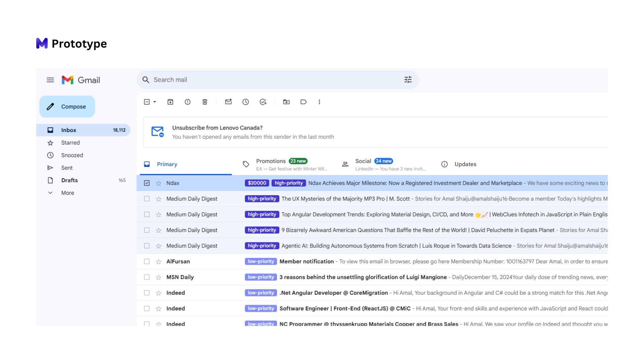The image size is (644, 362).
Task: Click the Archive icon in toolbar
Action: [x=170, y=102]
